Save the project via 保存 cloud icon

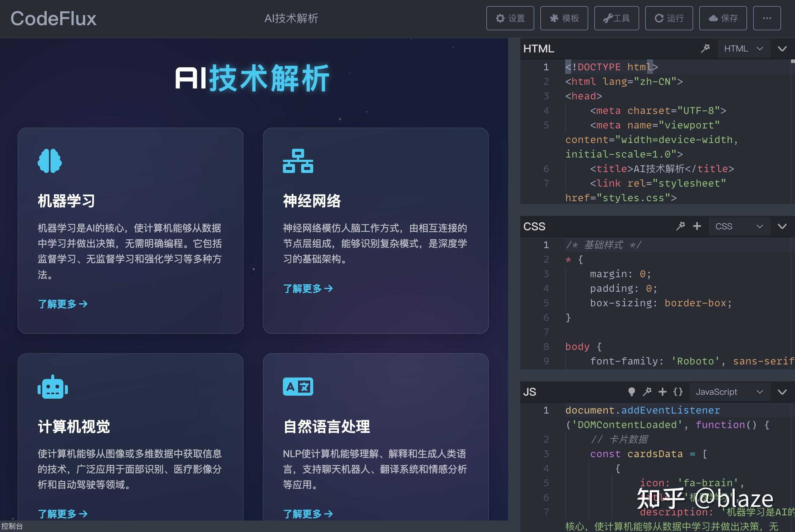coord(723,18)
